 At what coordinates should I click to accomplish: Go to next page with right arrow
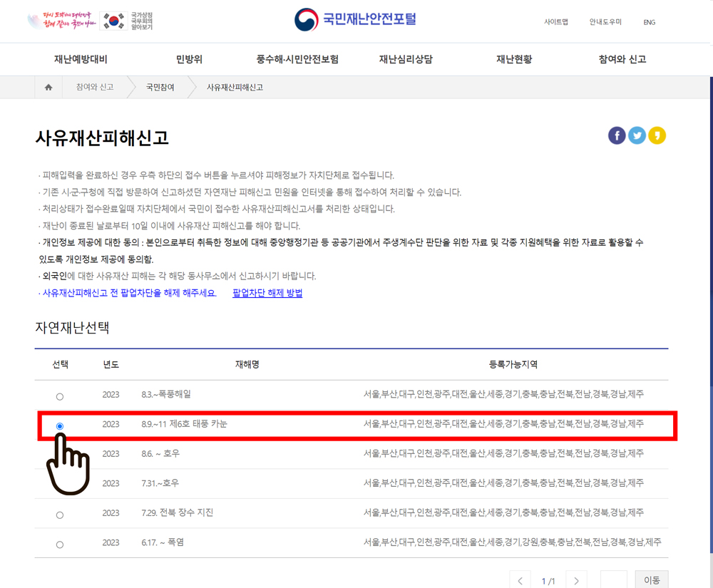tap(576, 579)
